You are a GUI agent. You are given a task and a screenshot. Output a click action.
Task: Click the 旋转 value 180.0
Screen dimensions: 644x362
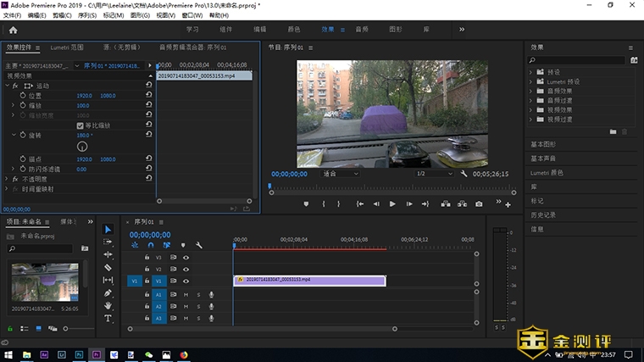(84, 135)
